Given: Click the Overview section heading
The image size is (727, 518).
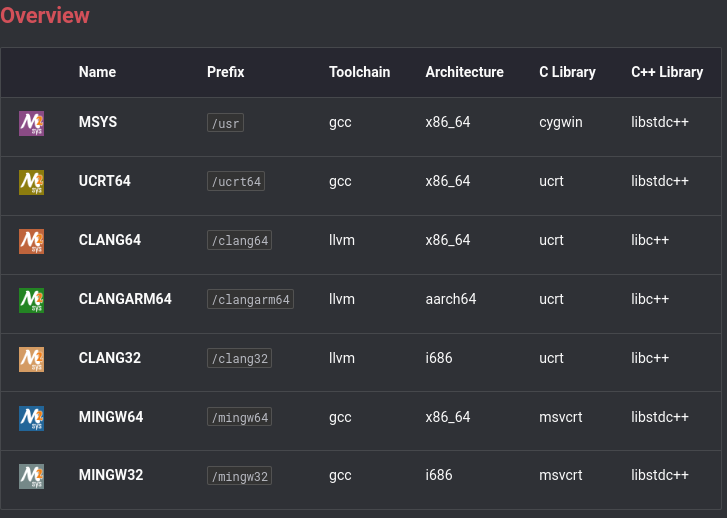Looking at the screenshot, I should click(45, 16).
